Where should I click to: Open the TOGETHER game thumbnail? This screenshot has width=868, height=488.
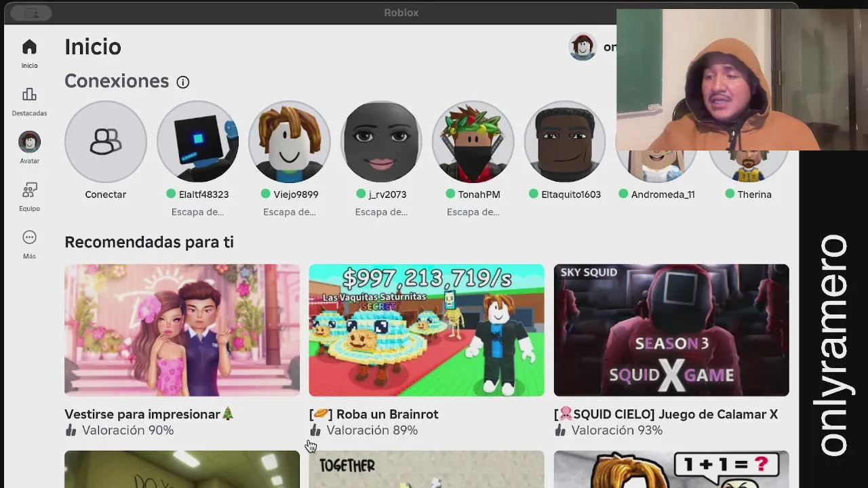coord(427,469)
